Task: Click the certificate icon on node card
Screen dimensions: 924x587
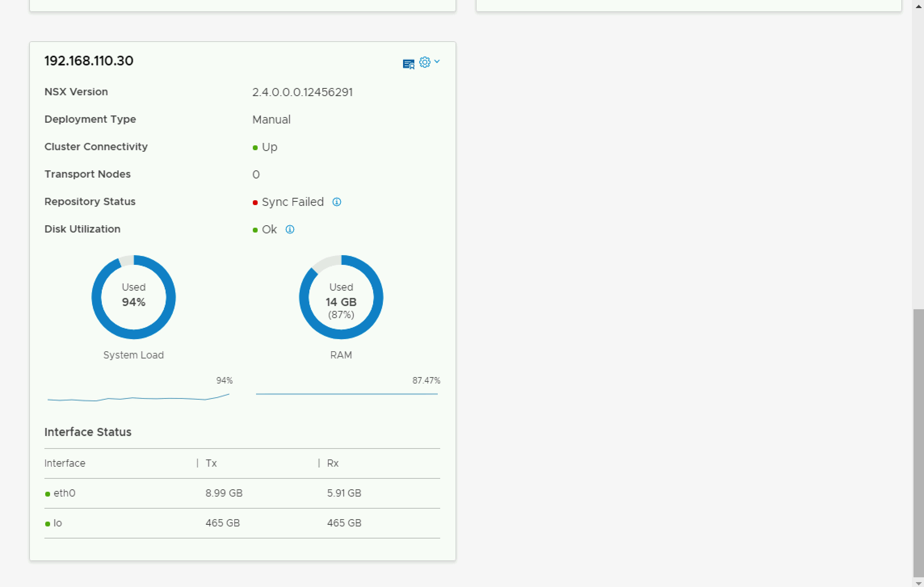Action: [x=408, y=64]
